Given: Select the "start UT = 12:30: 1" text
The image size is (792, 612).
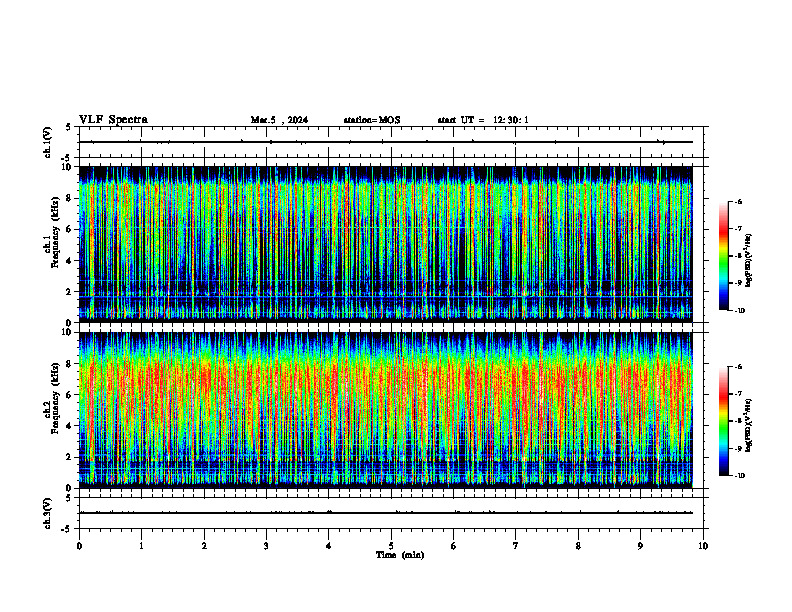Looking at the screenshot, I should click(x=483, y=120).
